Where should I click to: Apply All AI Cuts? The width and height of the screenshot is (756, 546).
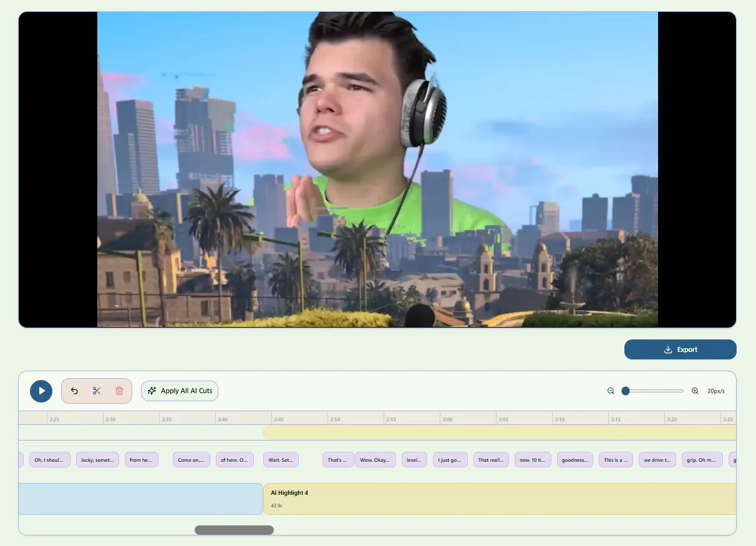[180, 391]
